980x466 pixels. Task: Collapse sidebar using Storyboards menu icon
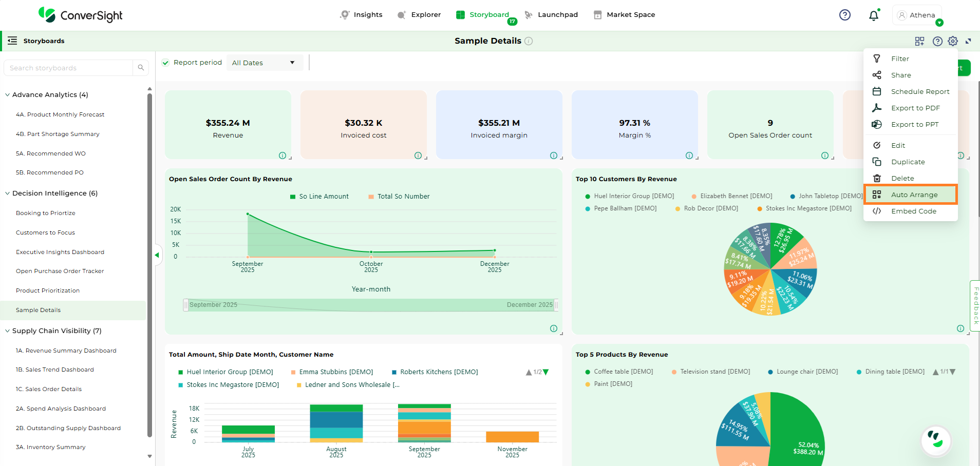pyautogui.click(x=12, y=41)
